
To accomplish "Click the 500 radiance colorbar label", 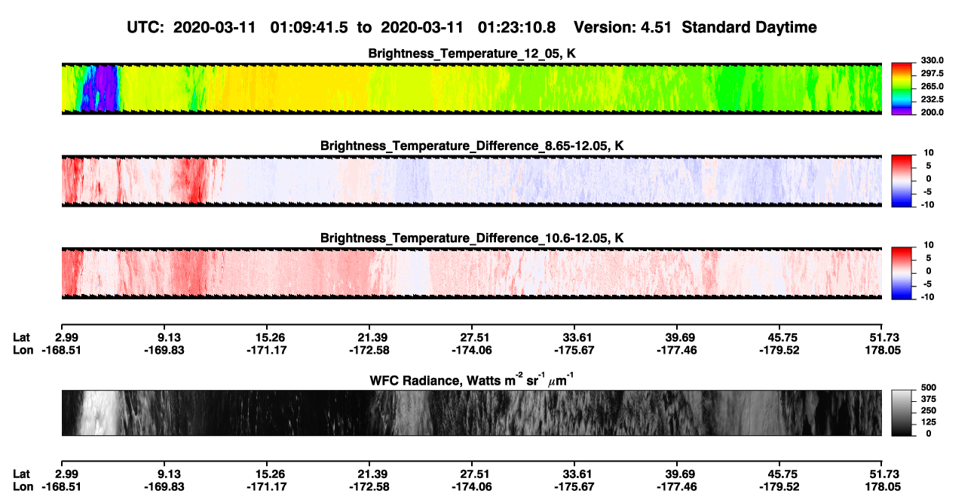I will click(929, 386).
